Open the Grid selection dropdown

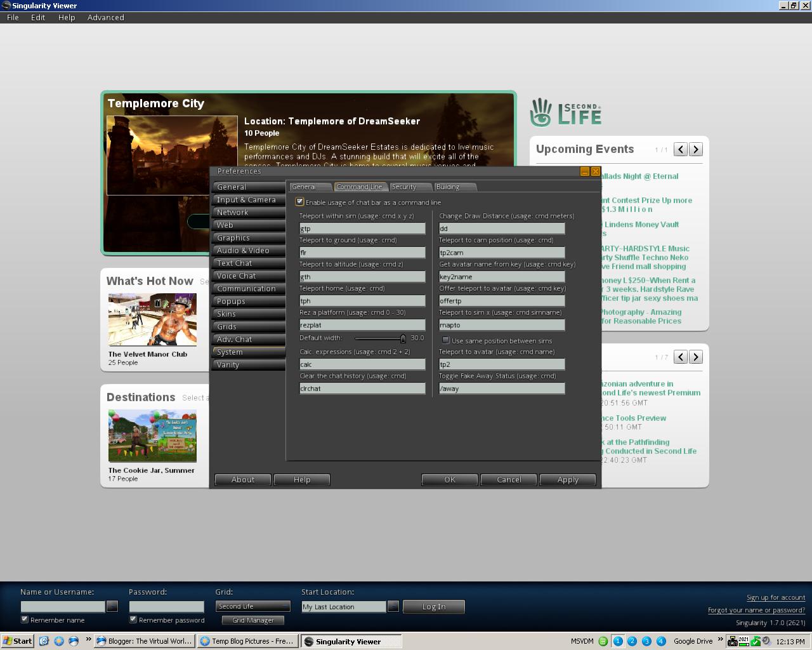tap(253, 606)
